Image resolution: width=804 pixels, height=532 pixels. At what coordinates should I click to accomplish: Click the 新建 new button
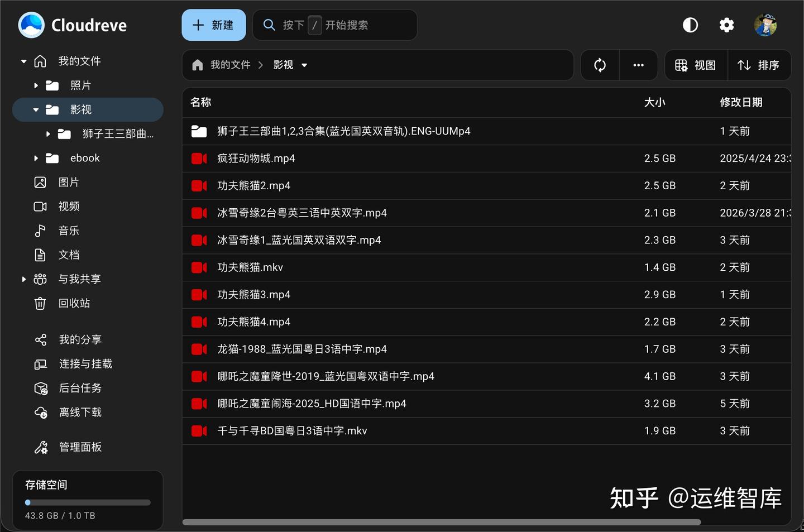(x=214, y=25)
